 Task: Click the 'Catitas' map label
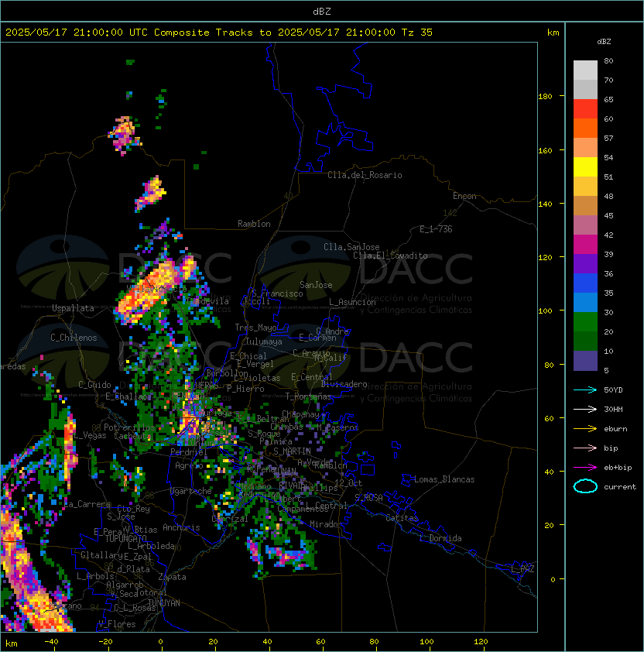[x=402, y=518]
